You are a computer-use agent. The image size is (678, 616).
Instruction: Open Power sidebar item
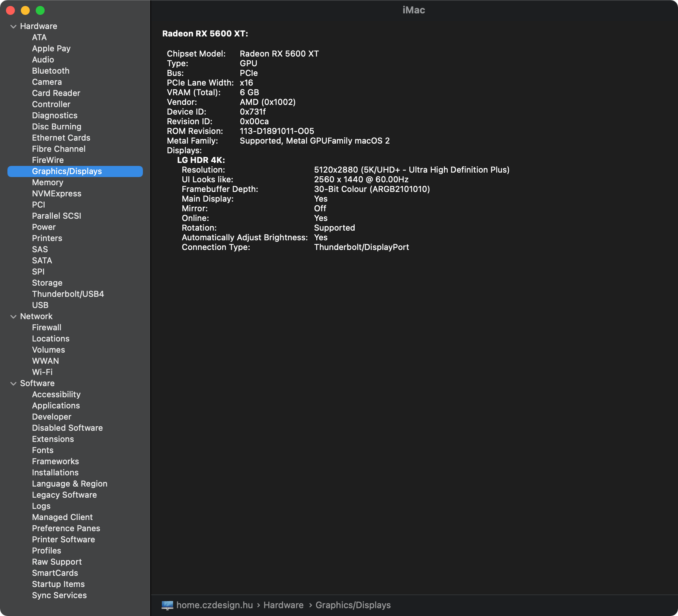tap(44, 227)
